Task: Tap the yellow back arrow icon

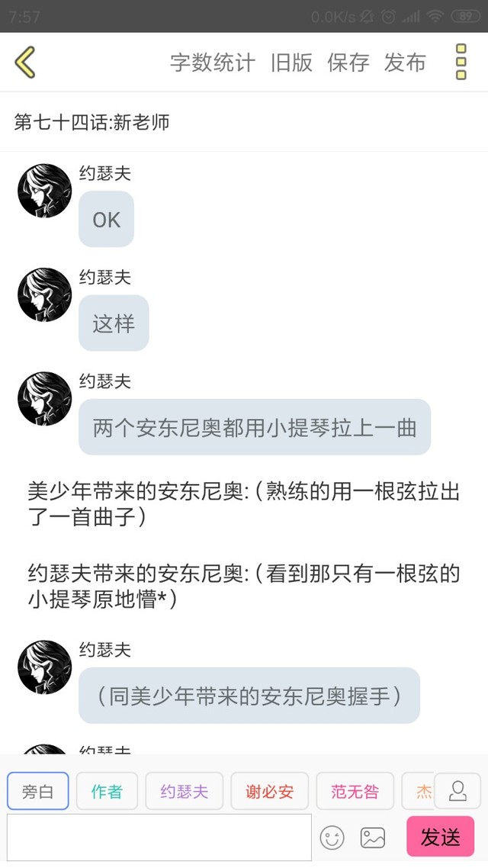Action: tap(25, 62)
